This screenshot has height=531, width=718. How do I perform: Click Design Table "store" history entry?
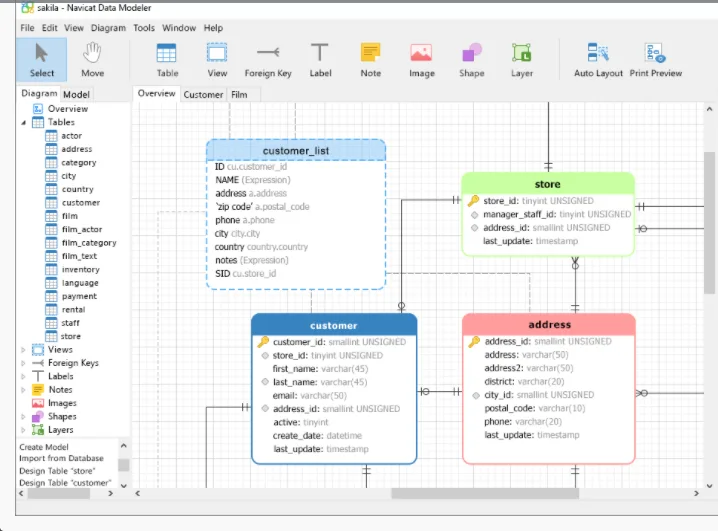[x=57, y=471]
